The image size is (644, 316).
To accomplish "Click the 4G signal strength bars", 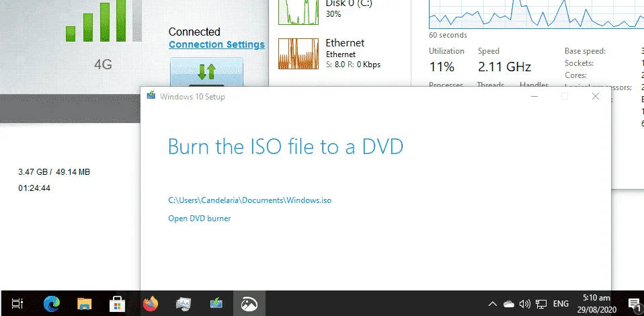I will [x=104, y=21].
